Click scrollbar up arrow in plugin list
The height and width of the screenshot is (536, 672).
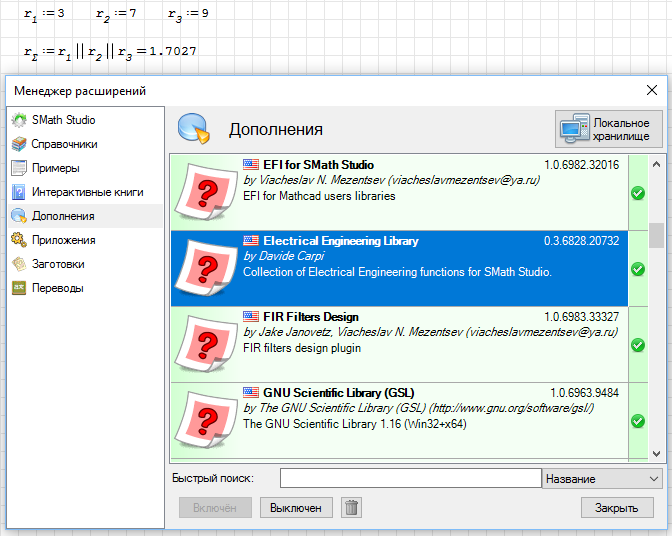click(656, 163)
